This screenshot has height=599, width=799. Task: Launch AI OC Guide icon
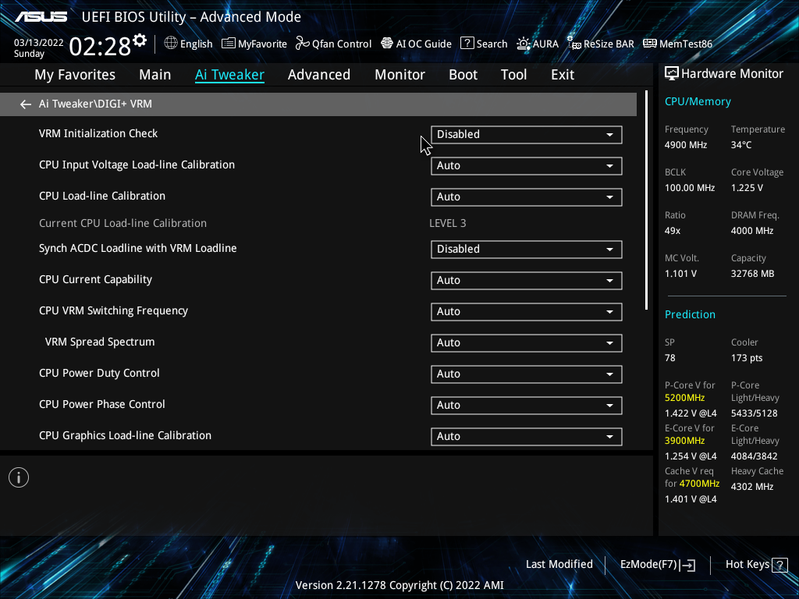(x=387, y=43)
